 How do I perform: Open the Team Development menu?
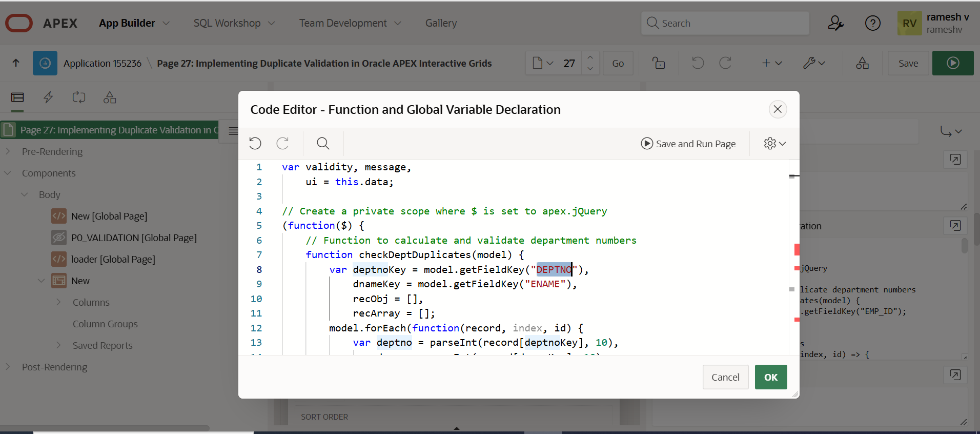350,23
